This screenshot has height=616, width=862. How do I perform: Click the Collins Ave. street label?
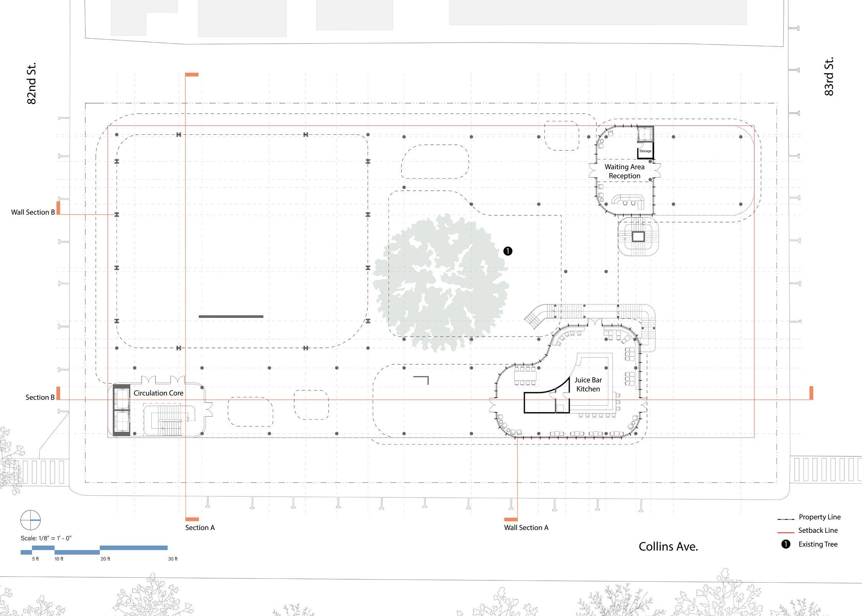point(668,547)
